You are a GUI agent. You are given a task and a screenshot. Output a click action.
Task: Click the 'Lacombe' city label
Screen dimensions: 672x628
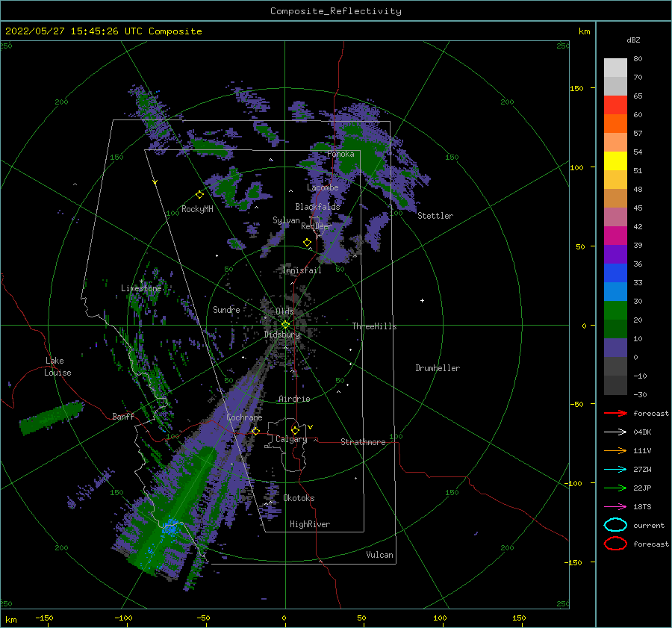(323, 187)
